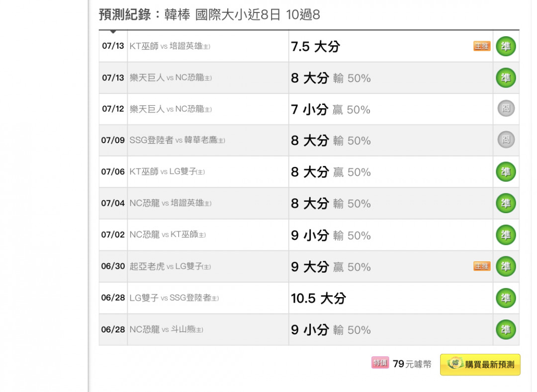The width and height of the screenshot is (537, 392).
Task: Click gray badge in 07/09 SSG登陸者 row
Action: coord(506,140)
